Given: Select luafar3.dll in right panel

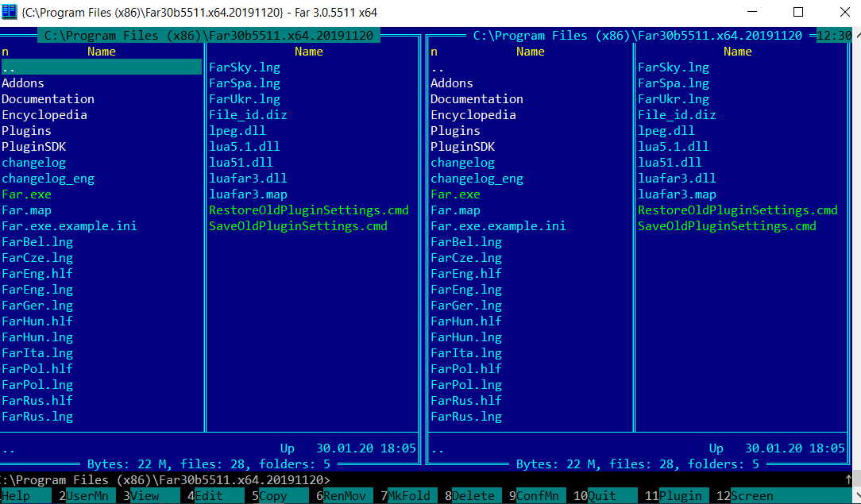Looking at the screenshot, I should (x=677, y=179).
